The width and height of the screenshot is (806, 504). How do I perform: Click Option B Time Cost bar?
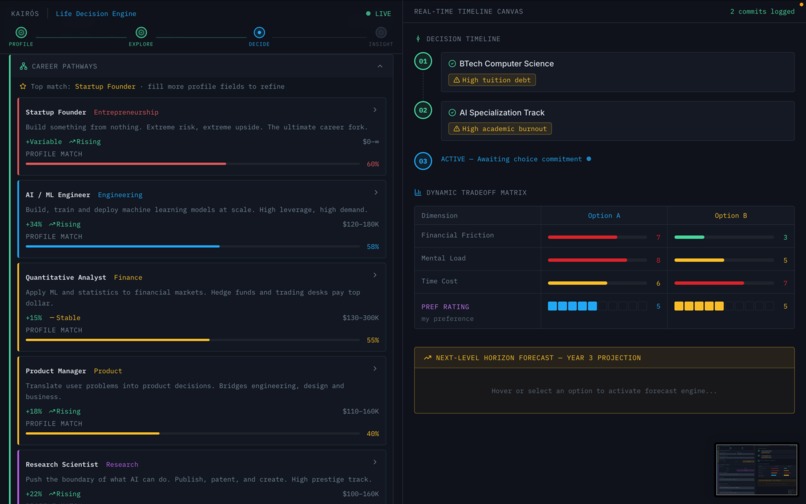click(x=724, y=283)
